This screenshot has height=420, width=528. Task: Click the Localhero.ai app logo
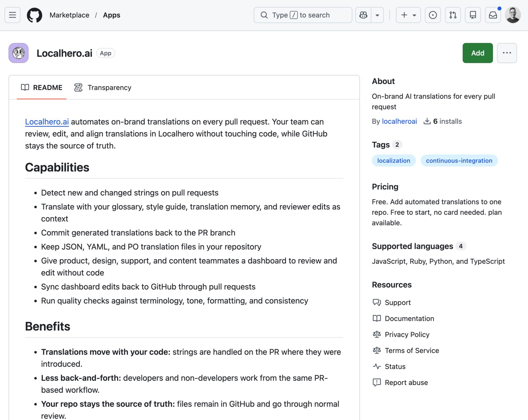pyautogui.click(x=18, y=53)
